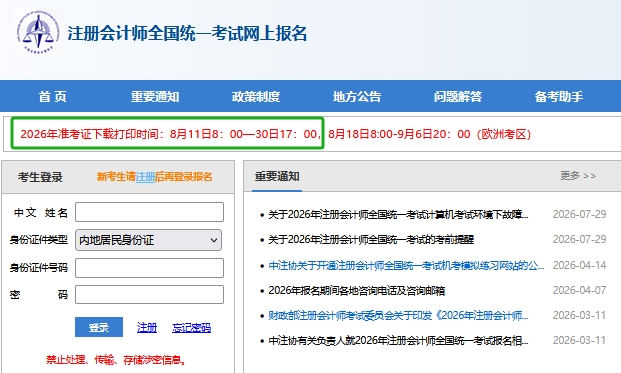Open 2026年报名期间各地咨询电话及咨询邮箱 notice

click(x=356, y=291)
